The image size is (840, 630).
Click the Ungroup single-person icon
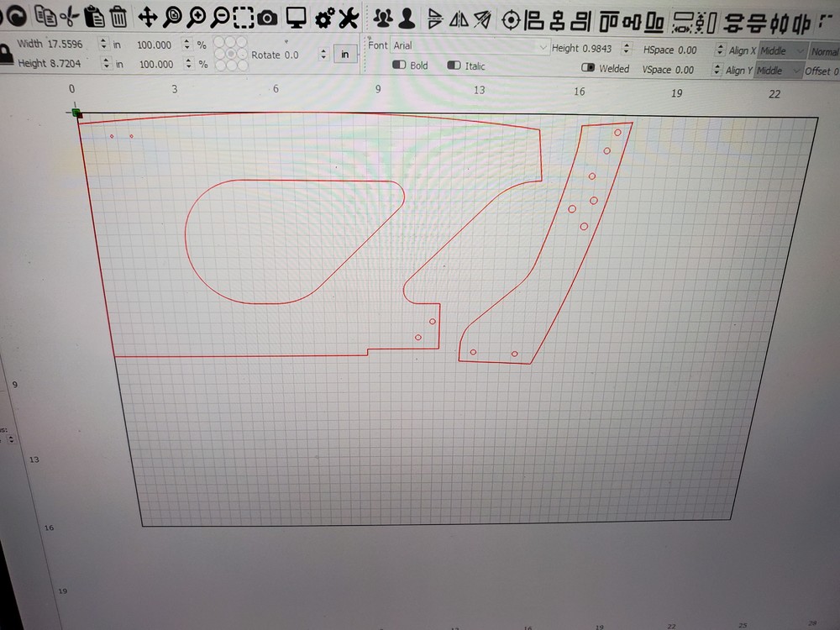point(407,19)
